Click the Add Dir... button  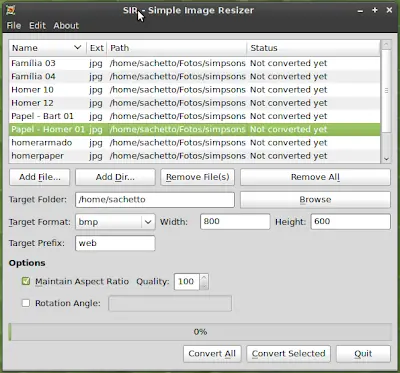pyautogui.click(x=115, y=177)
